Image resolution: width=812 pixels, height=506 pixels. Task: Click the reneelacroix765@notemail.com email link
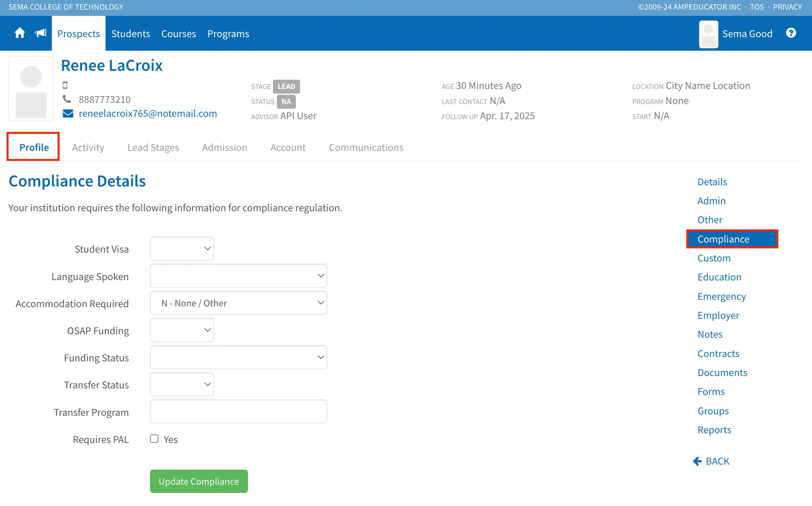[148, 113]
